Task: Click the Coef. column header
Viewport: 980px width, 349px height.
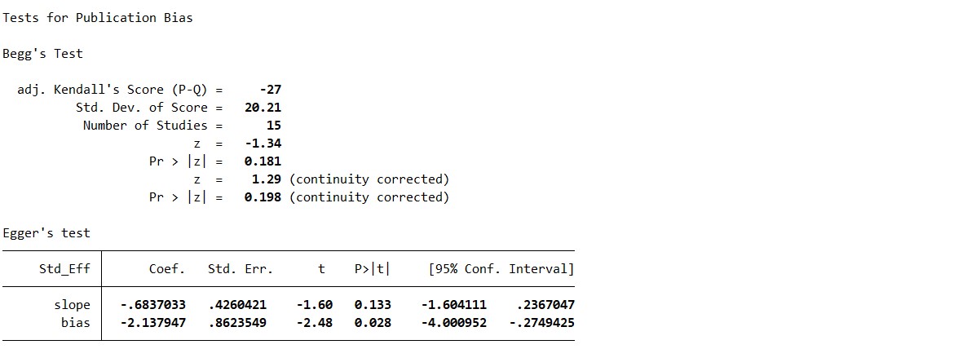Action: (167, 269)
